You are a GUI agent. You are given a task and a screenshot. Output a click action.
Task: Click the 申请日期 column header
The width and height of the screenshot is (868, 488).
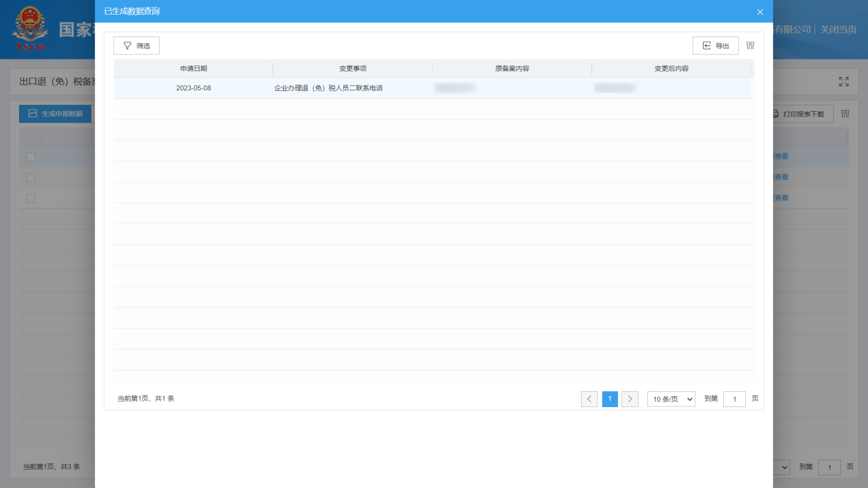[193, 68]
